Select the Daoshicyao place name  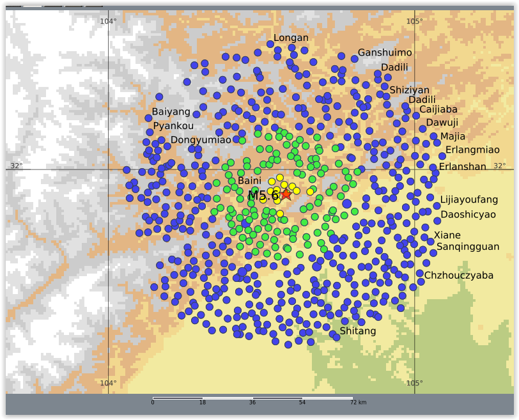coord(468,214)
